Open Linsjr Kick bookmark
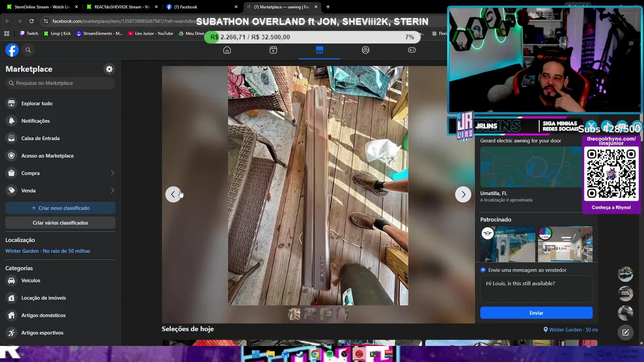644x362 pixels. pos(57,33)
